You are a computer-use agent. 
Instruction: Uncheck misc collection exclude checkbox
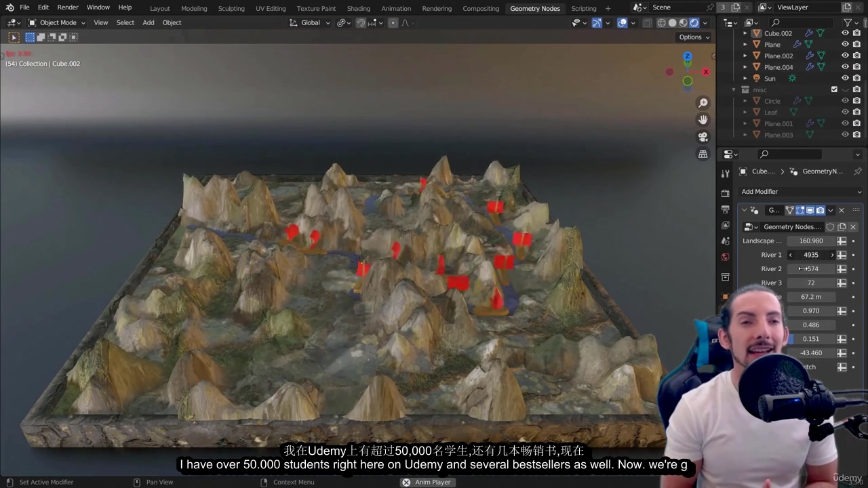tap(834, 89)
